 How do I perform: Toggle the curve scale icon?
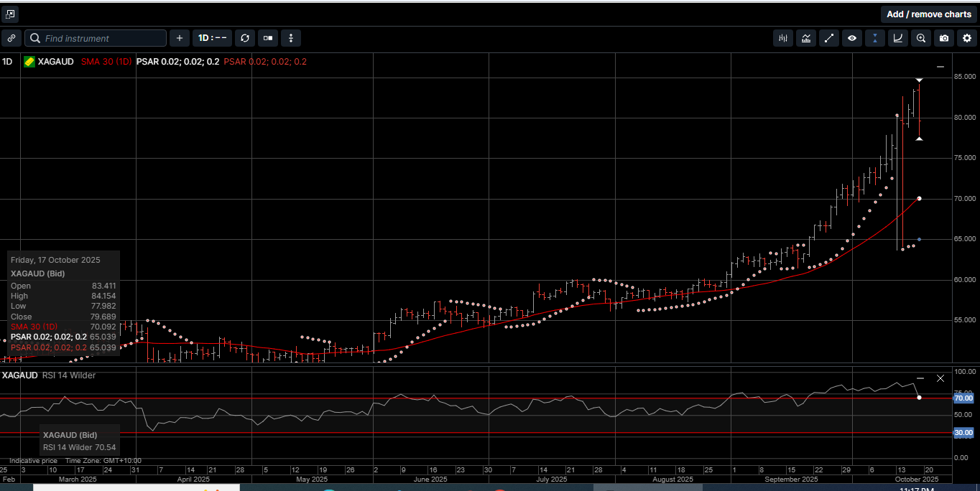(x=897, y=39)
